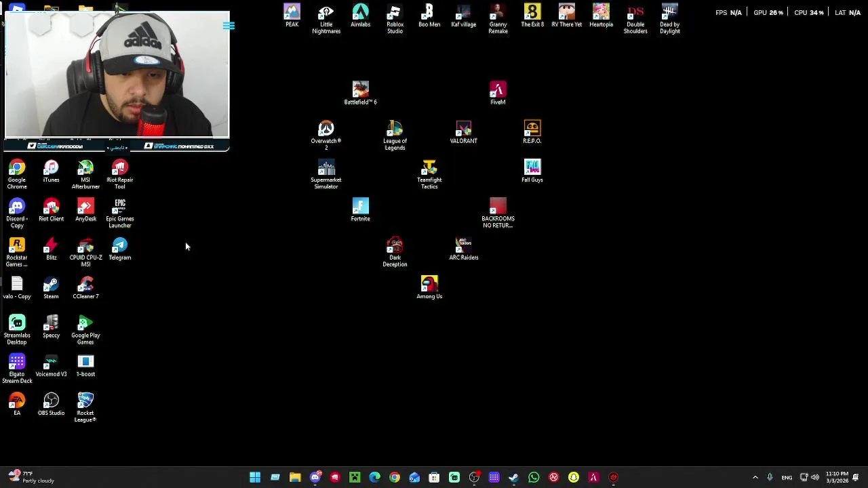Screen dimensions: 868x488
Task: Open the overlay hamburger menu icon
Action: point(229,26)
